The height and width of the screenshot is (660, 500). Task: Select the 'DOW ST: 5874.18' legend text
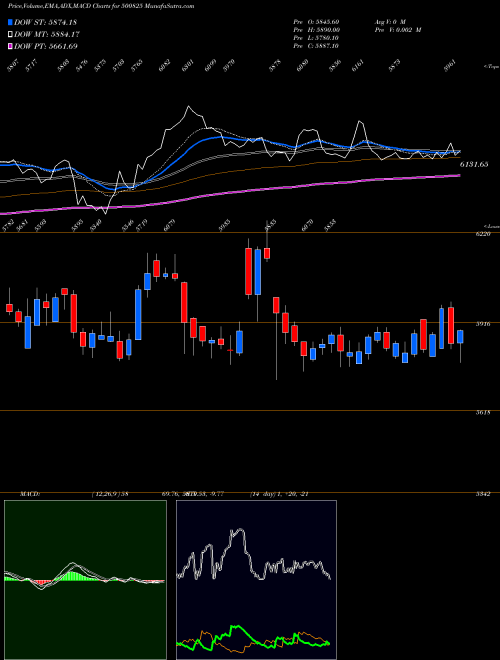[x=45, y=22]
